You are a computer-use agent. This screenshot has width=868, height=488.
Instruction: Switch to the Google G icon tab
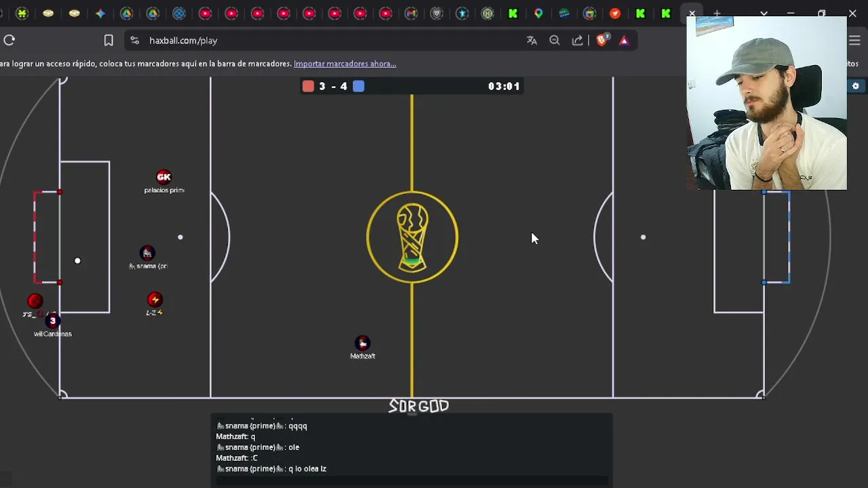point(590,14)
